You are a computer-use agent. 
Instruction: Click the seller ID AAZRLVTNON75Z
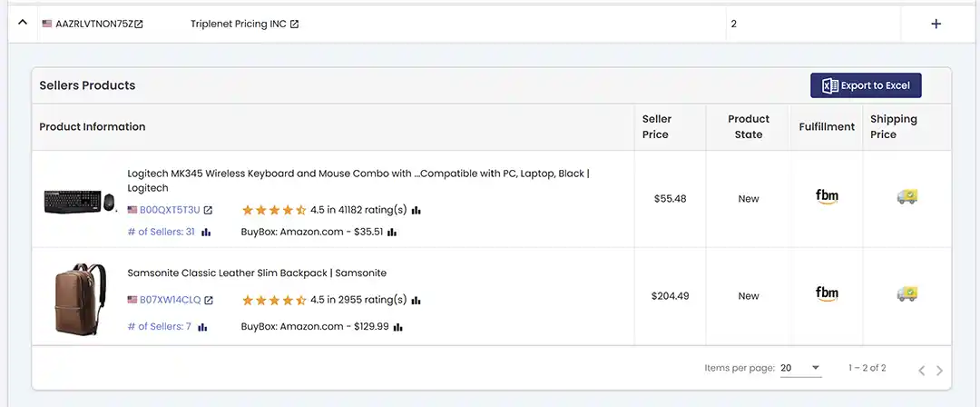click(94, 24)
